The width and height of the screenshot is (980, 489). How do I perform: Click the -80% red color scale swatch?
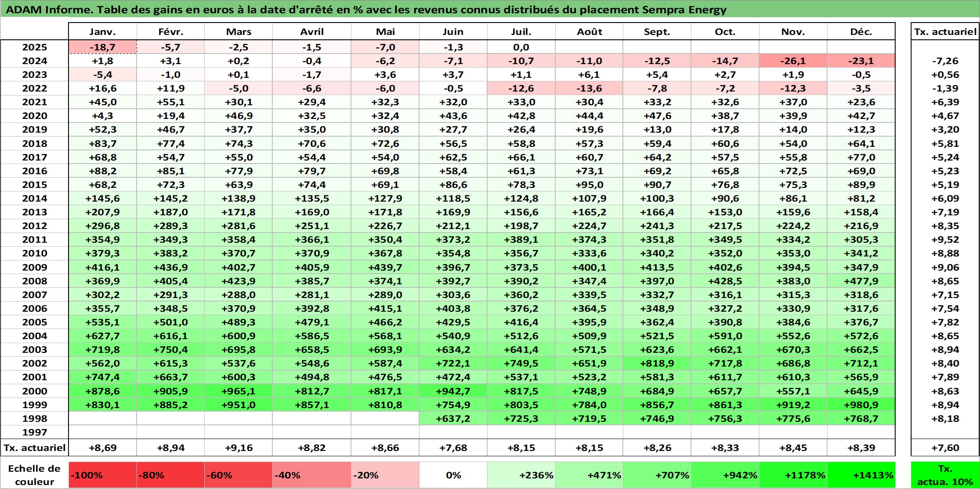171,475
